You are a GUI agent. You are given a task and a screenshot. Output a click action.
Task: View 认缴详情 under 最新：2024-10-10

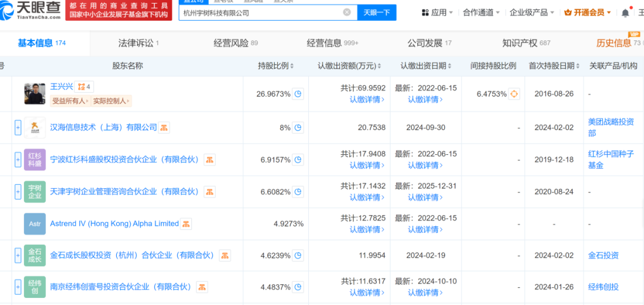[426, 292]
